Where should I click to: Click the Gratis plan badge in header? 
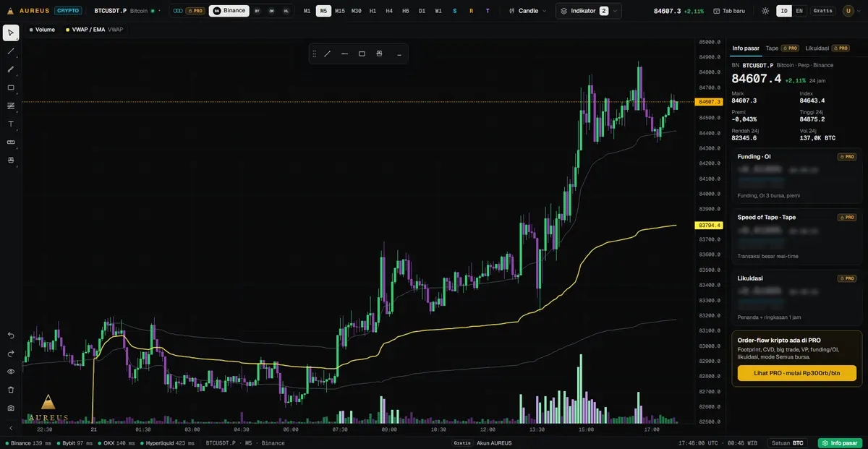click(x=822, y=11)
